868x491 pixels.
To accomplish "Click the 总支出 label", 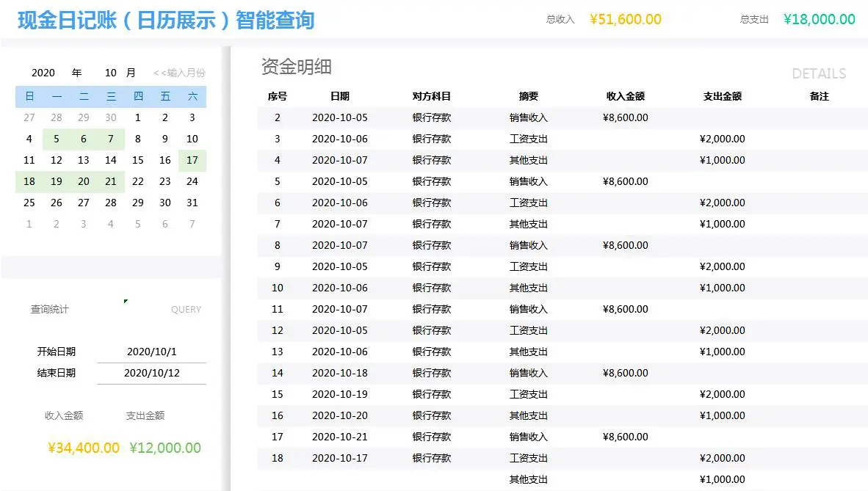I will pyautogui.click(x=754, y=19).
